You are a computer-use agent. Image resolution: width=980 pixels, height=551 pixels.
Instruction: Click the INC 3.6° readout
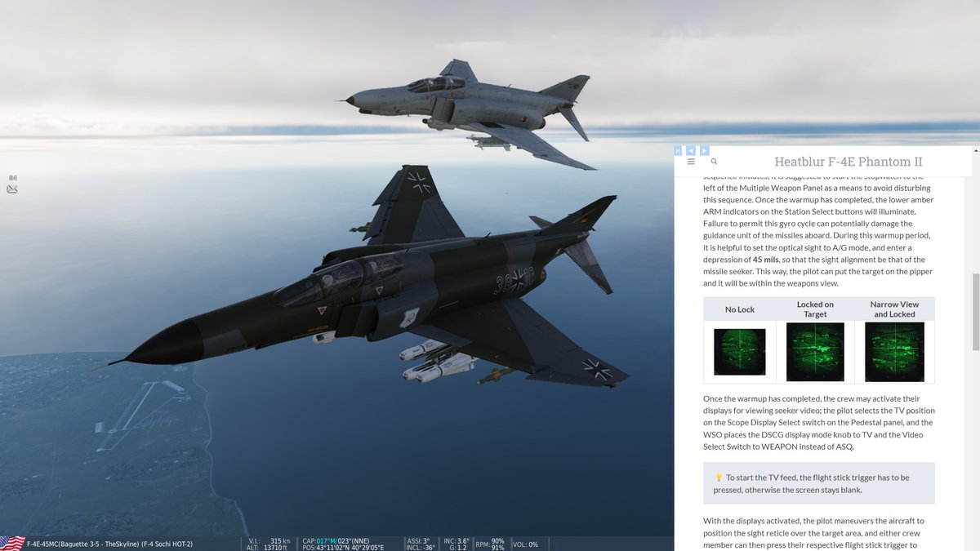pyautogui.click(x=457, y=540)
